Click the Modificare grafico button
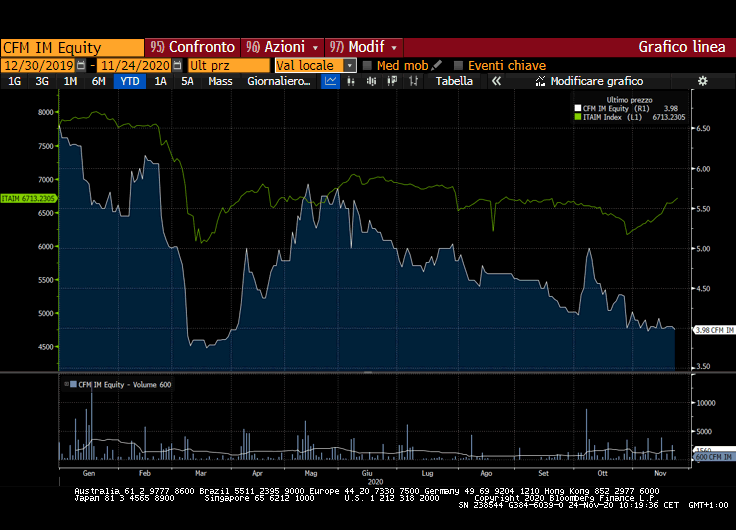 pyautogui.click(x=590, y=81)
